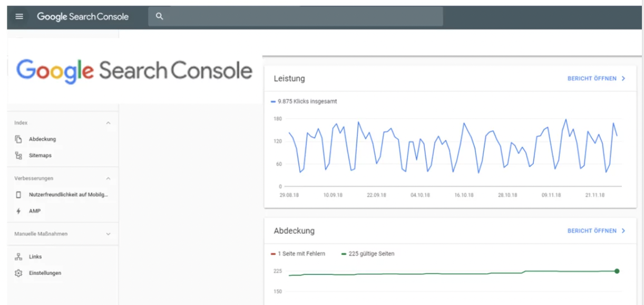The image size is (644, 305).
Task: Click the 28.10.18 date axis label
Action: pos(508,195)
